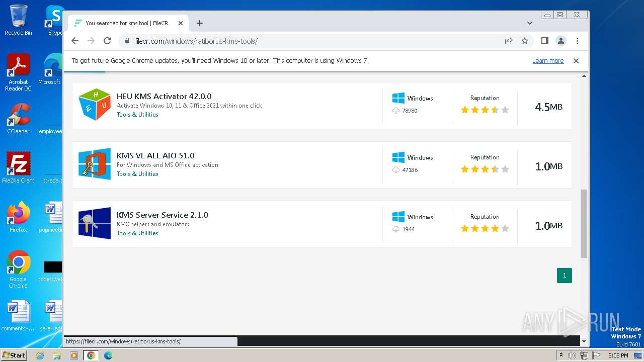Select the 'You searched for kms tool' tab
Image resolution: width=644 pixels, height=362 pixels.
point(128,23)
